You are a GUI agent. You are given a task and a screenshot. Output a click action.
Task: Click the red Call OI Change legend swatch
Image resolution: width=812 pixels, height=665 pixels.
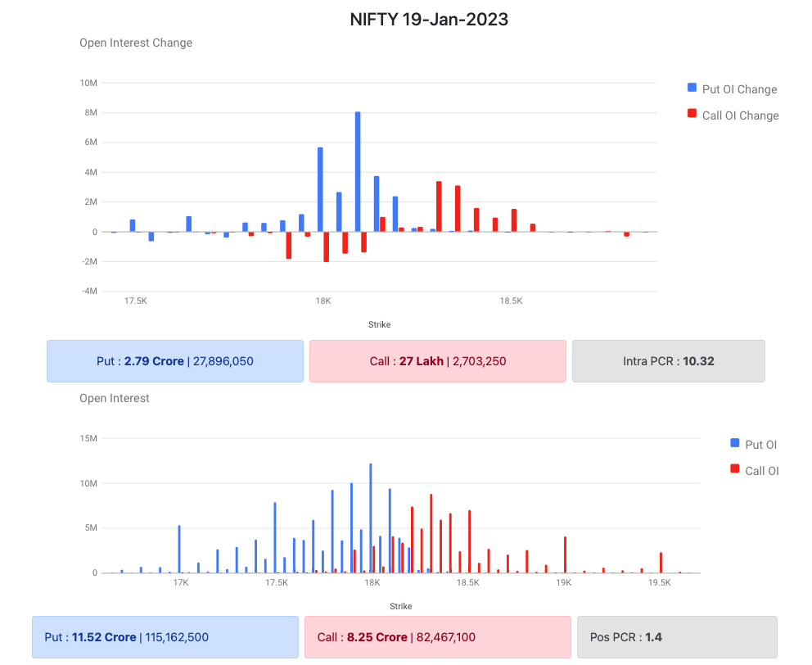point(692,115)
